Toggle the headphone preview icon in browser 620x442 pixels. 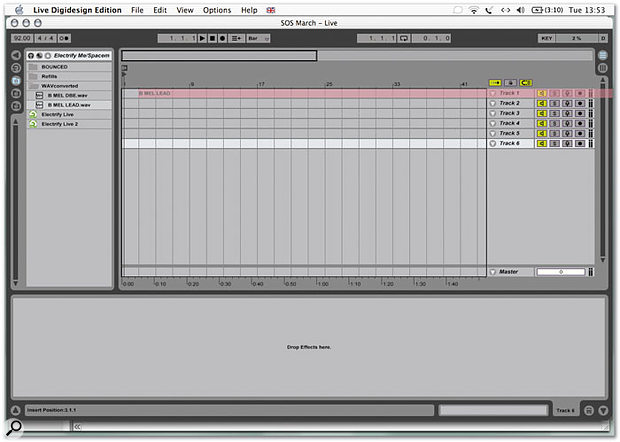[x=31, y=56]
